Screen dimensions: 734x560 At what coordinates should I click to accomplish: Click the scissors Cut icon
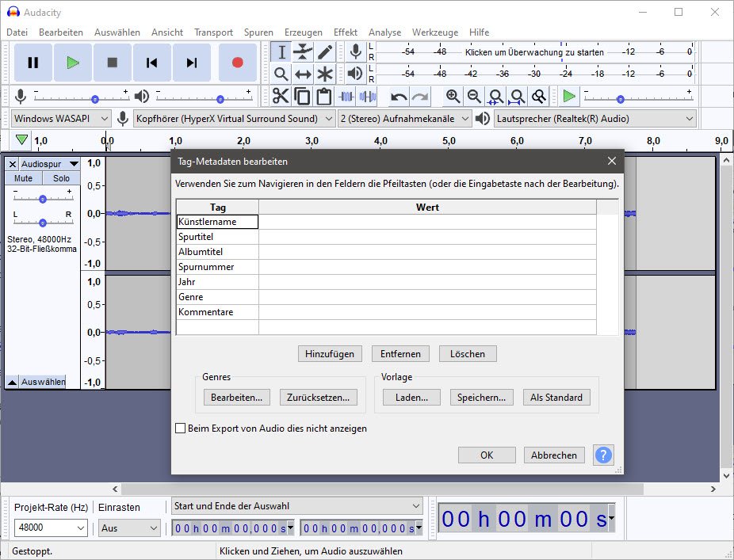coord(281,97)
